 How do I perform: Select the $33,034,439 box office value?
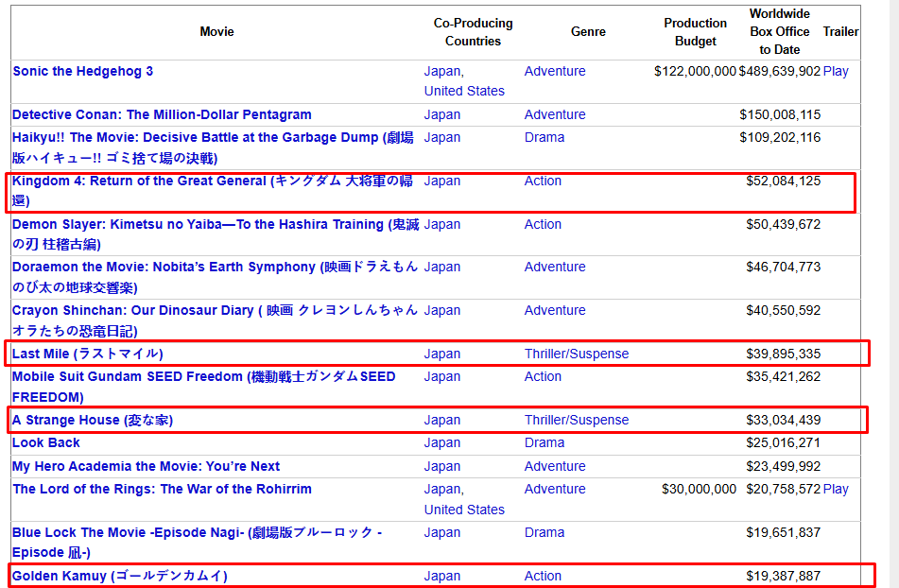coord(783,420)
